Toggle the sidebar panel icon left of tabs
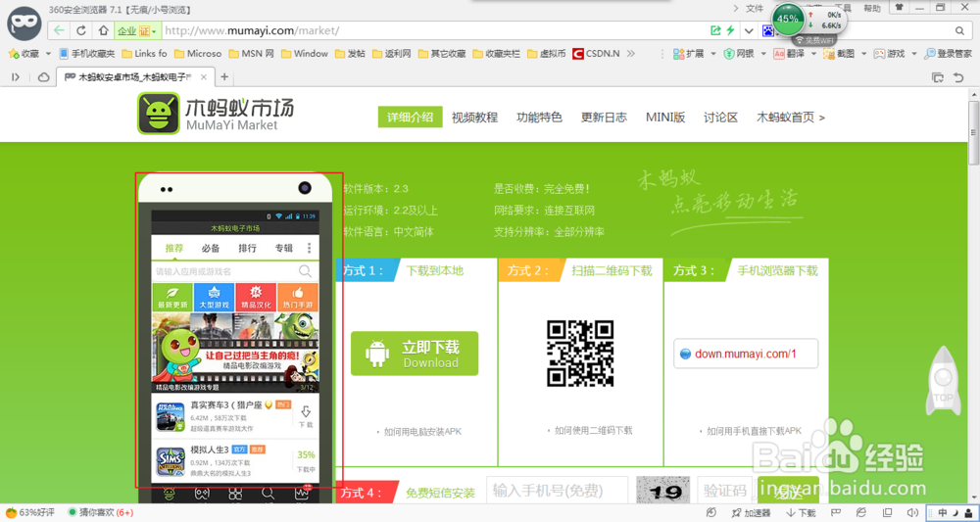980x522 pixels. click(17, 77)
